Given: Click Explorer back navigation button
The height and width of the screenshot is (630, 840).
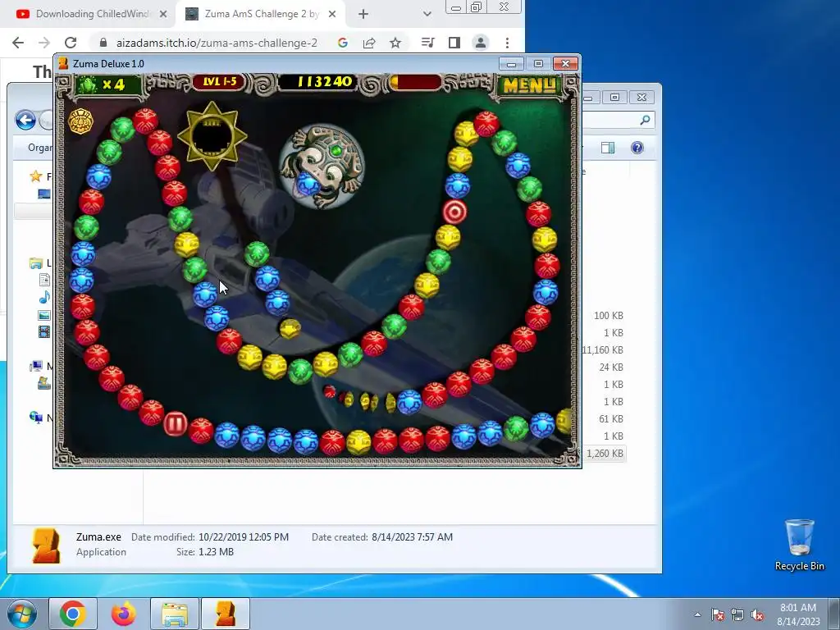Looking at the screenshot, I should [25, 120].
